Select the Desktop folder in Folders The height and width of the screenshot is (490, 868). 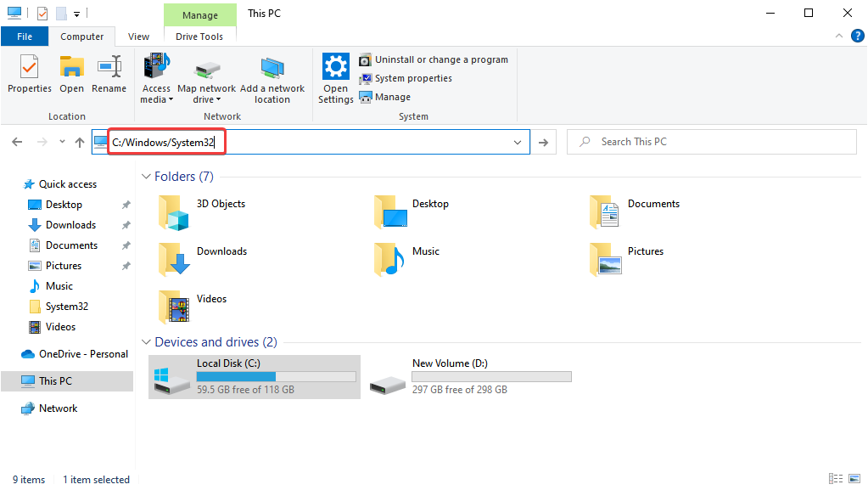click(x=412, y=212)
